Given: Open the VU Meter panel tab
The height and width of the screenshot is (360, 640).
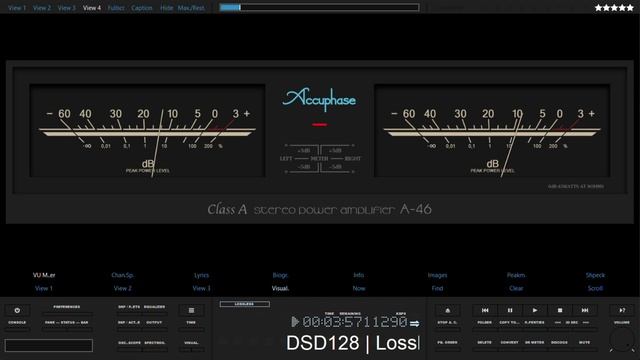Looking at the screenshot, I should [x=44, y=275].
